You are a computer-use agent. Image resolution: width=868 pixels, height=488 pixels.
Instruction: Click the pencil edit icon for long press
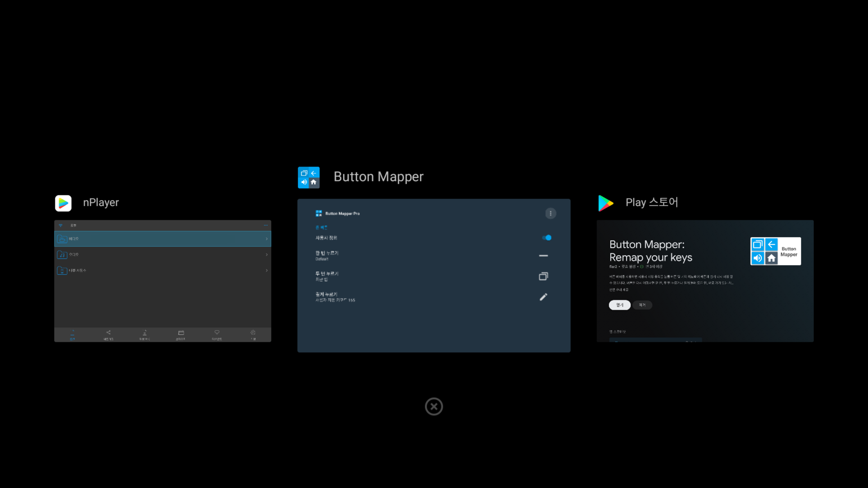[x=543, y=297]
